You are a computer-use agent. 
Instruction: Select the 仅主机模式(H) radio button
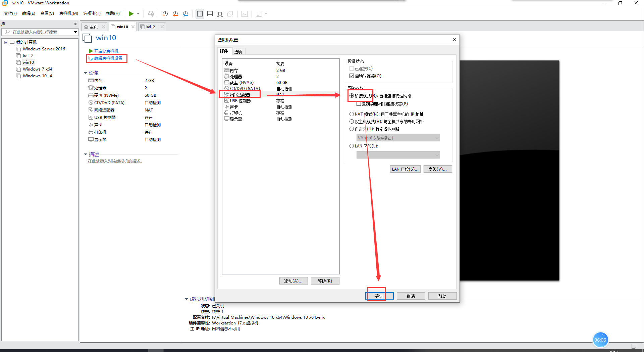coord(352,122)
